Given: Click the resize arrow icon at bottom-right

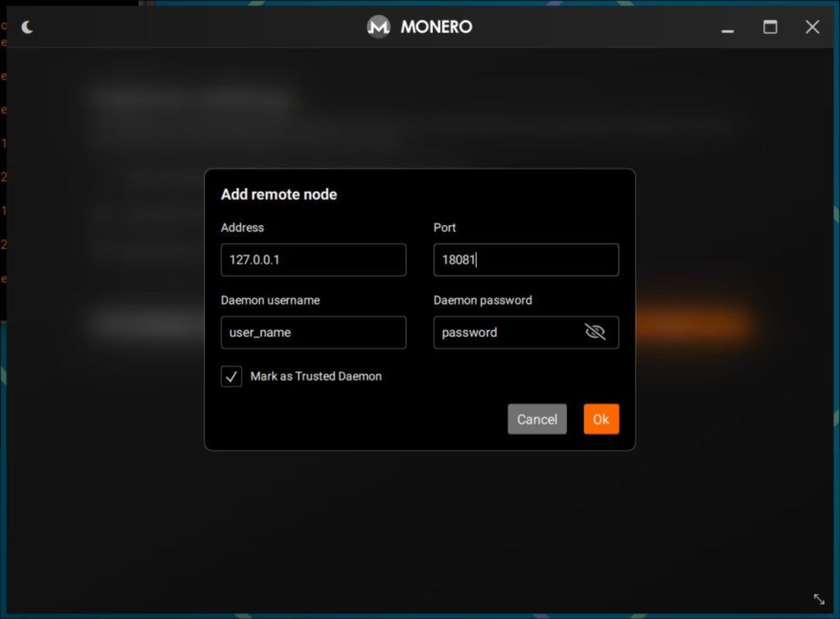Looking at the screenshot, I should 818,598.
